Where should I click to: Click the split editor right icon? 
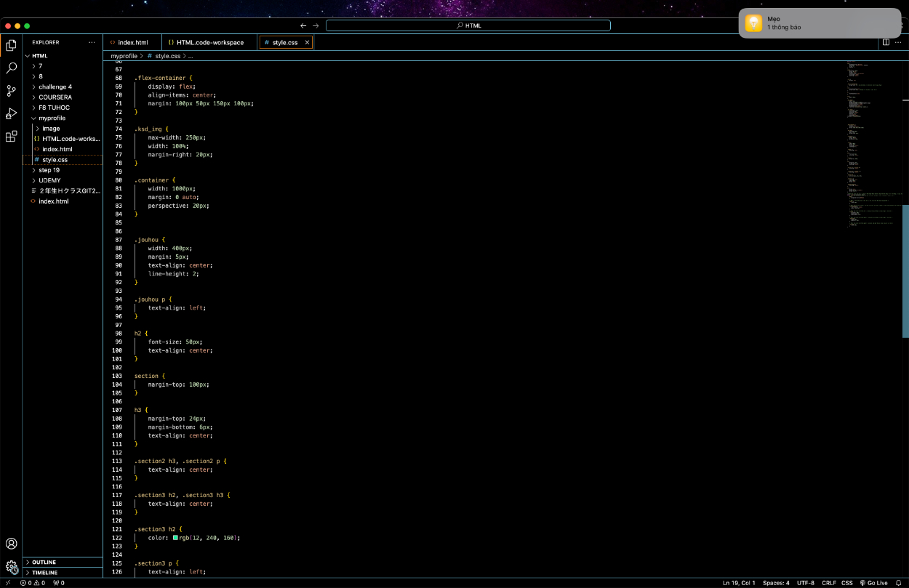point(886,42)
